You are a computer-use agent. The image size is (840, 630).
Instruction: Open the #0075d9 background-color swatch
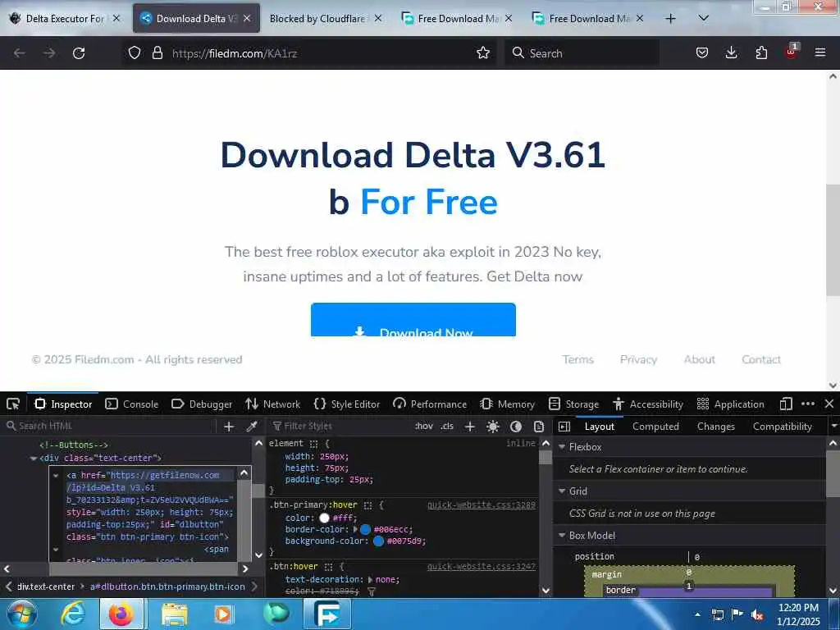pos(379,541)
